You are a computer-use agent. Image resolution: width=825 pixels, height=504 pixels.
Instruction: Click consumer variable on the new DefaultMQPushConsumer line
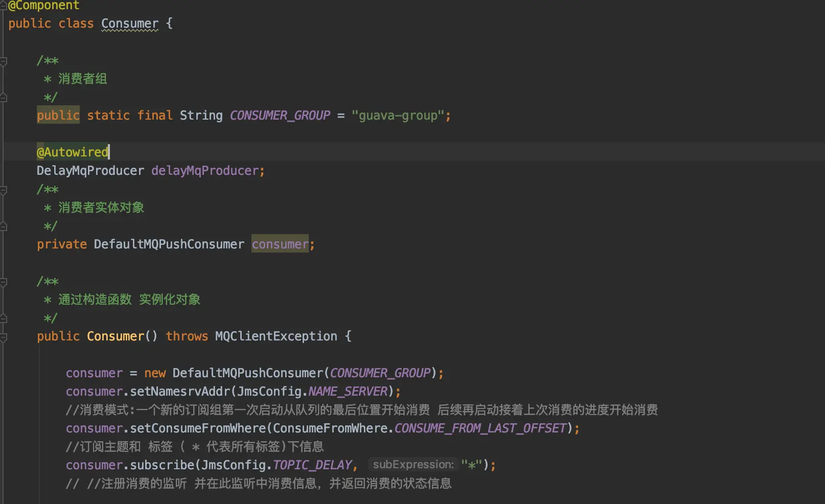pos(94,373)
